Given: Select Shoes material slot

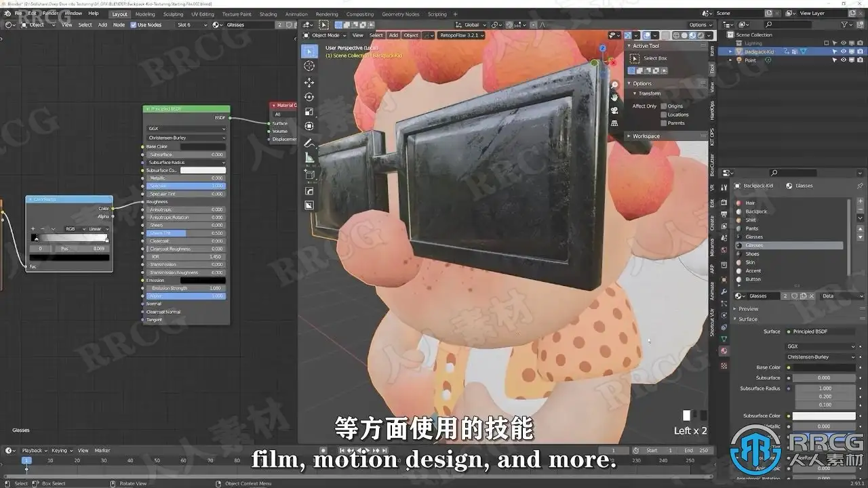Looking at the screenshot, I should tap(789, 254).
